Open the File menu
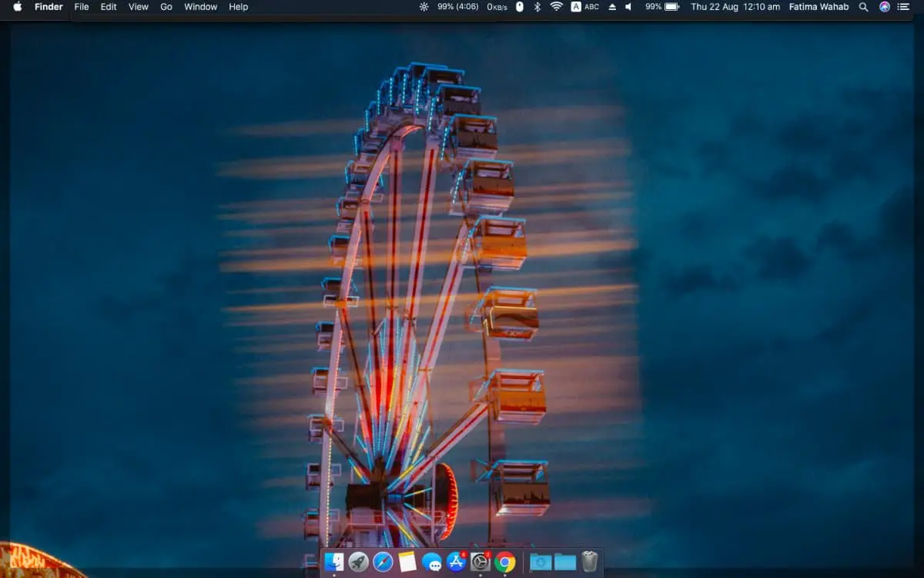This screenshot has width=924, height=578. pyautogui.click(x=82, y=7)
